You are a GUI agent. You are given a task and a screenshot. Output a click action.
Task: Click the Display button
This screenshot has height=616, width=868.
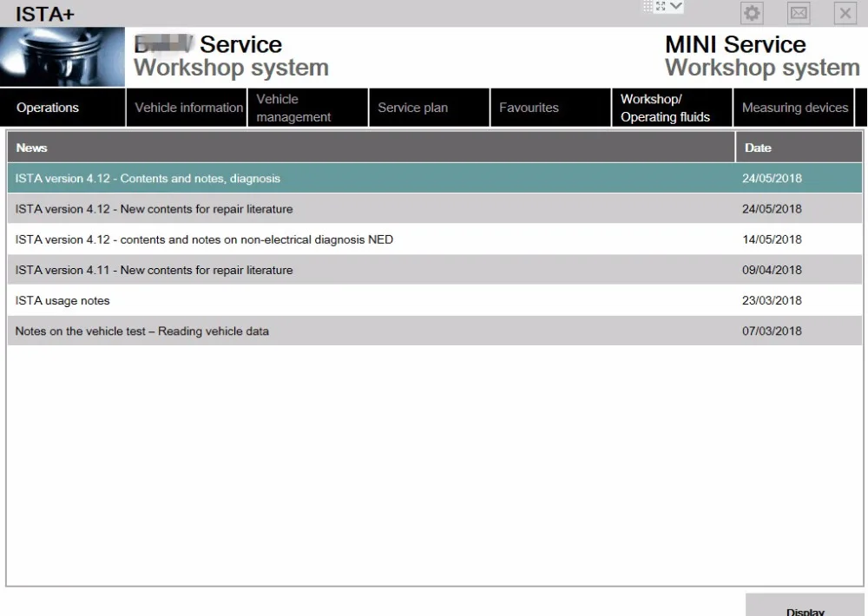pos(805,606)
